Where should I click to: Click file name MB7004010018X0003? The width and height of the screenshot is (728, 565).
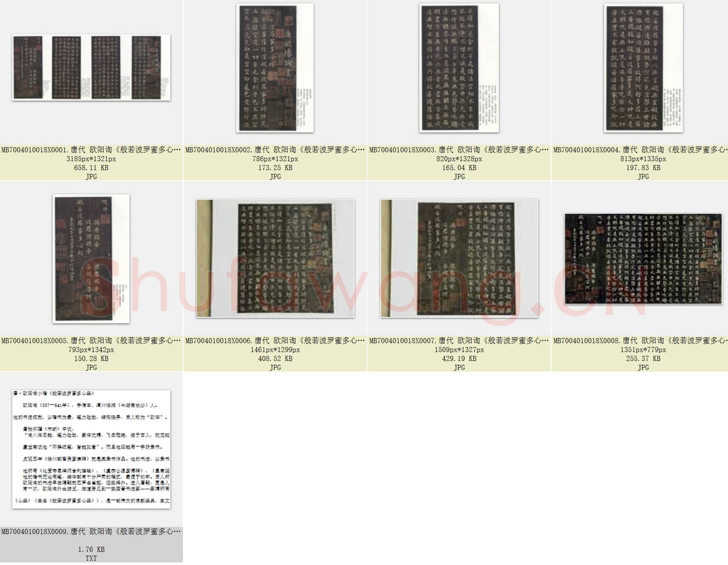(459, 150)
